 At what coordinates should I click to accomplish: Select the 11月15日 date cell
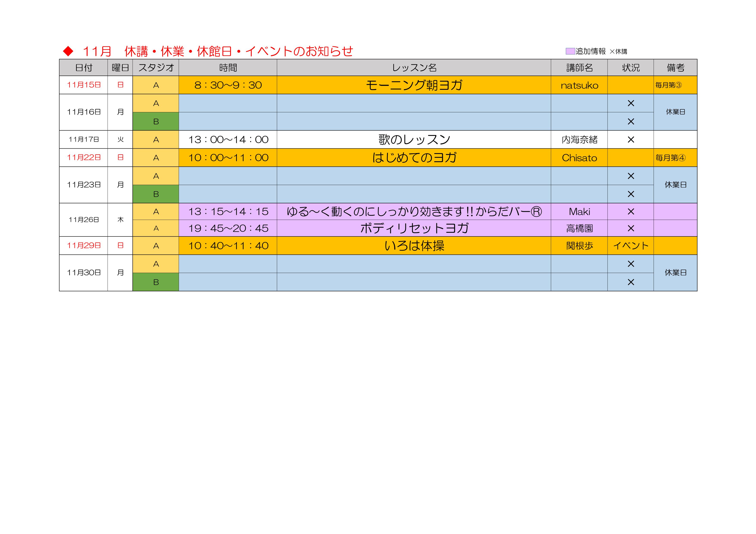[84, 85]
